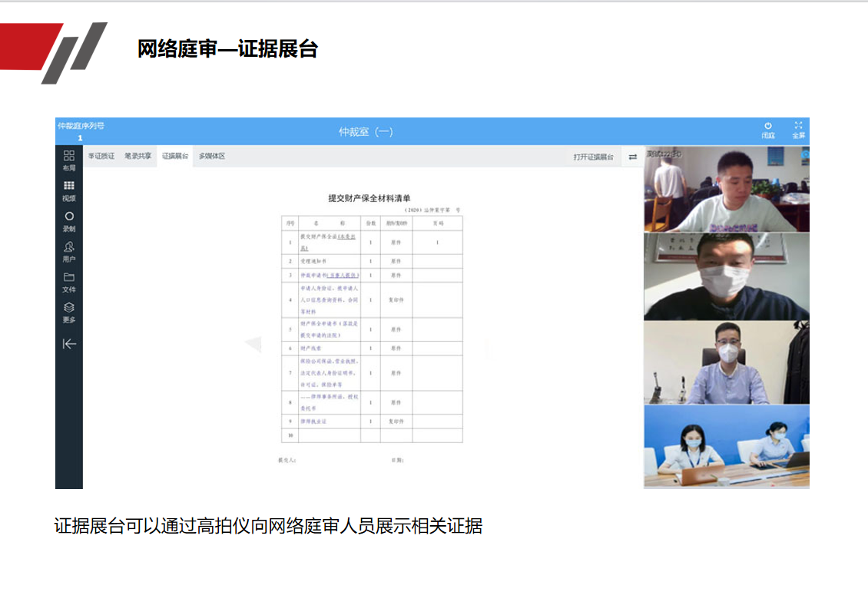The height and width of the screenshot is (605, 868).
Task: Click the 仲裁室（一） room title
Action: coord(366,132)
